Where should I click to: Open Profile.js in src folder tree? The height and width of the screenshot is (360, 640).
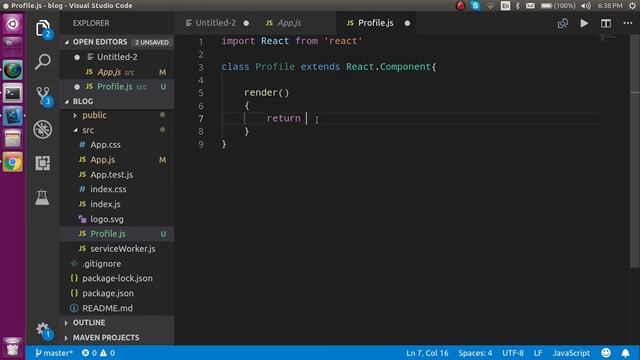[x=117, y=234]
